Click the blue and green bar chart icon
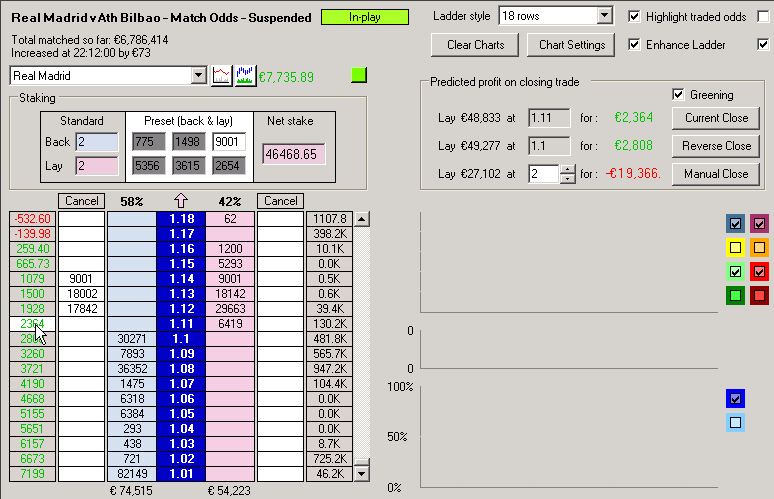 click(245, 76)
